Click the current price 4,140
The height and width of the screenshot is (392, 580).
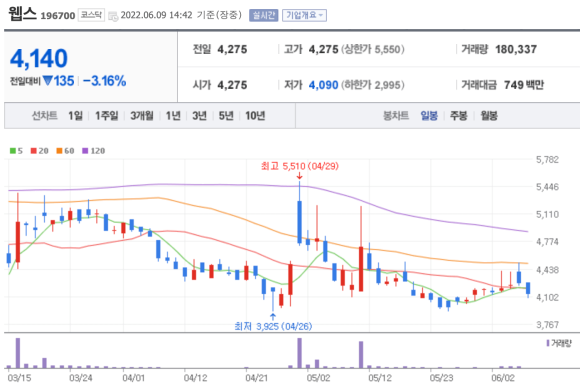(x=39, y=58)
